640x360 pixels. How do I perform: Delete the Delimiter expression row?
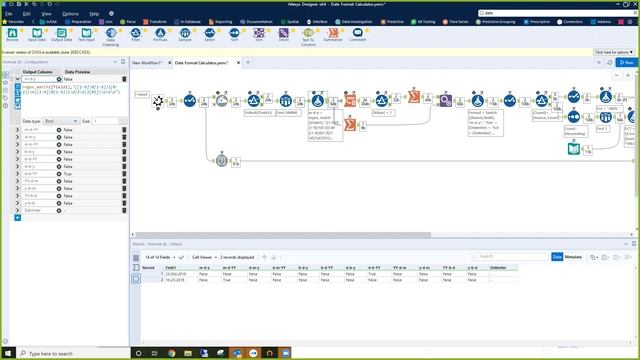click(x=124, y=210)
